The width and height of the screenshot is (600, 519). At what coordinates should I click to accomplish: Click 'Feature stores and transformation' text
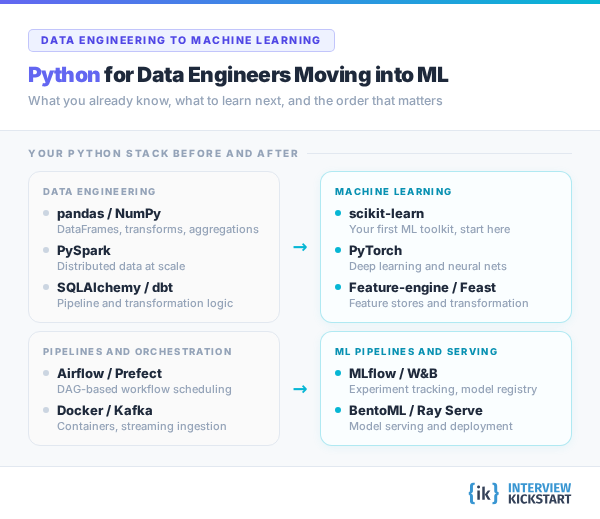pyautogui.click(x=439, y=303)
